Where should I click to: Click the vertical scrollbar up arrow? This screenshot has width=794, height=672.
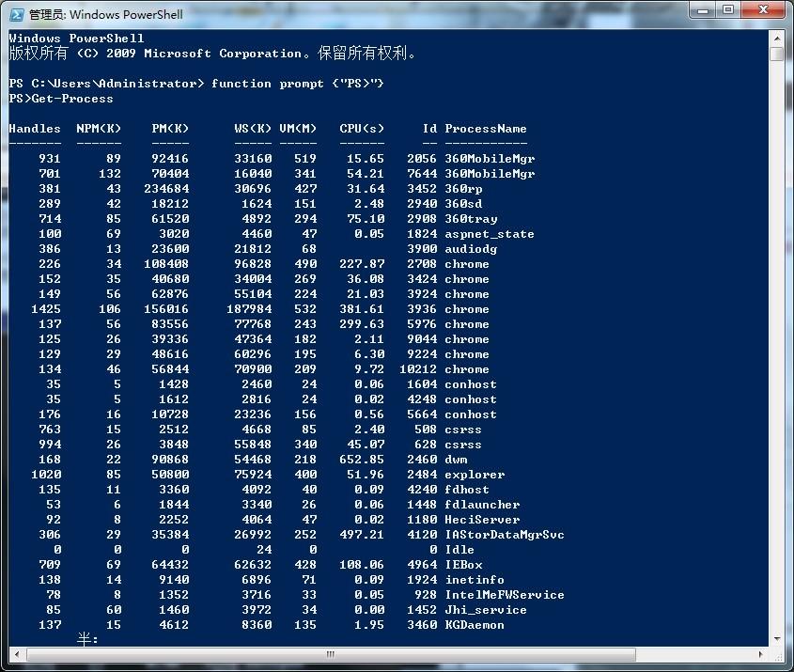tap(776, 38)
